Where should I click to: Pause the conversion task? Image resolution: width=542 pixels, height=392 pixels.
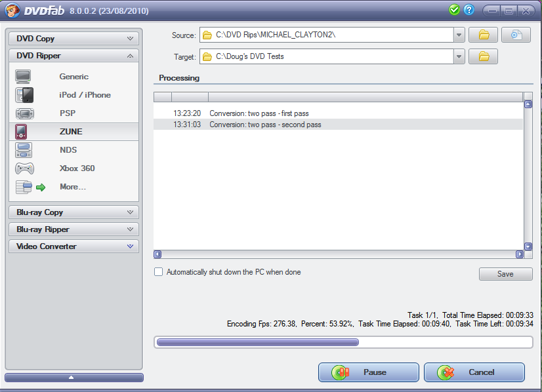coord(369,372)
